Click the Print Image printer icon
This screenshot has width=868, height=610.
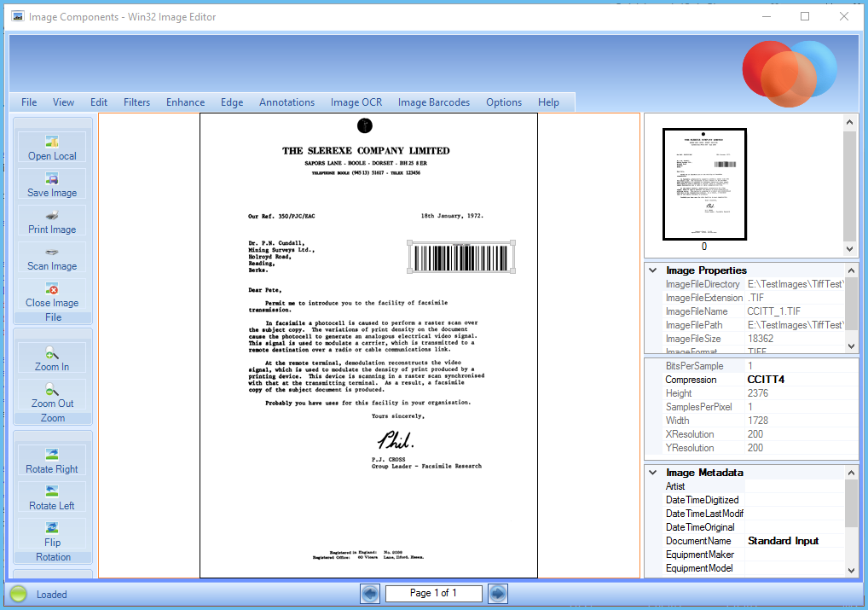(52, 215)
